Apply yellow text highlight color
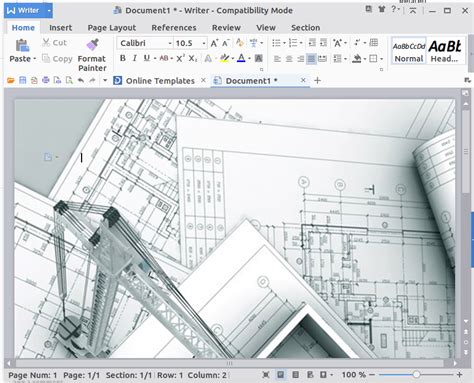474x383 pixels. 224,58
